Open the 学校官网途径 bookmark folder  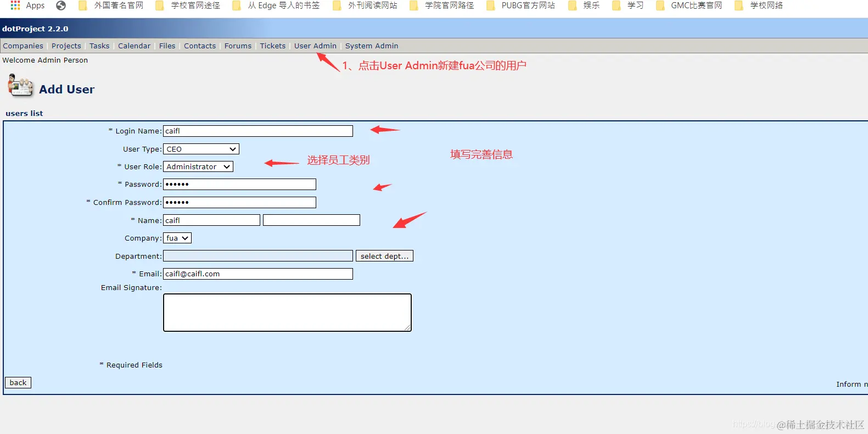pyautogui.click(x=188, y=5)
